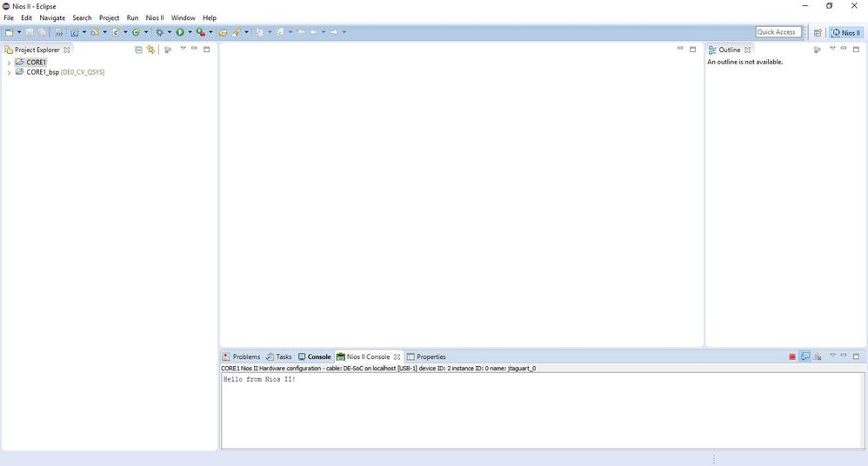Screen dimensions: 868x466
Task: Close the Project Explorer tab
Action: click(x=66, y=50)
